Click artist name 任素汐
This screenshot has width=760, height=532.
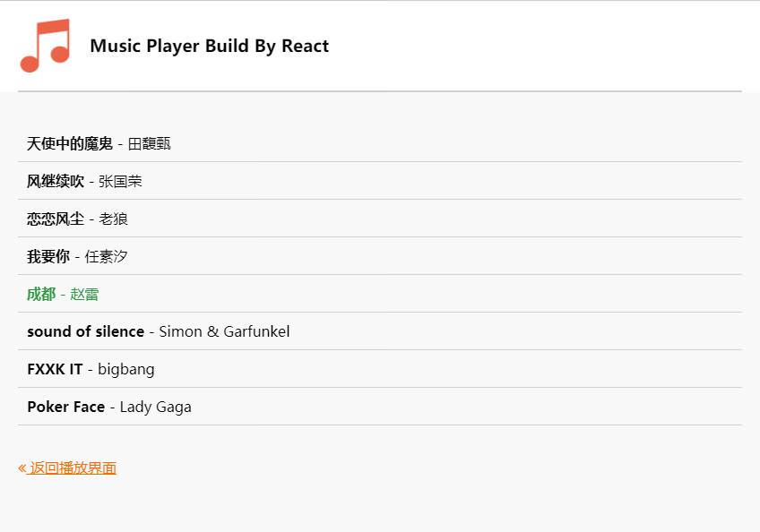106,256
